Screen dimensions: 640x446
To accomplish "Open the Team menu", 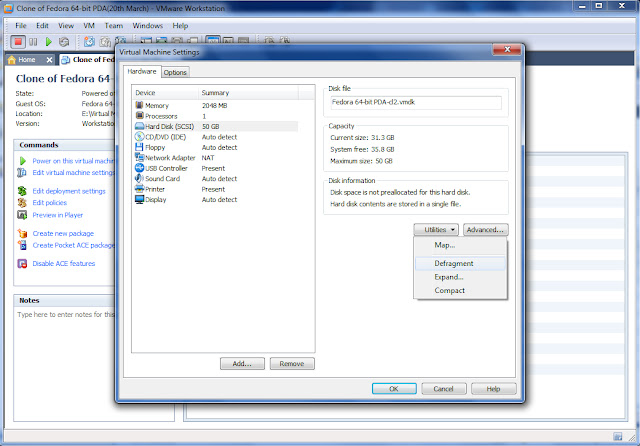I will pyautogui.click(x=113, y=26).
